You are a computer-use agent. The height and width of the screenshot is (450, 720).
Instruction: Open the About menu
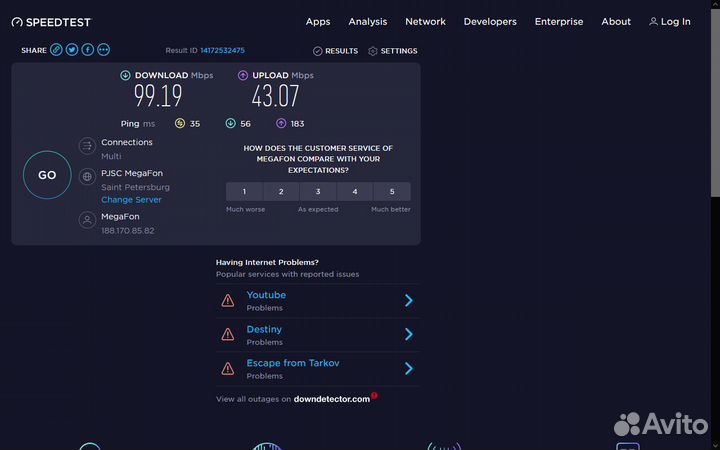[x=616, y=22]
